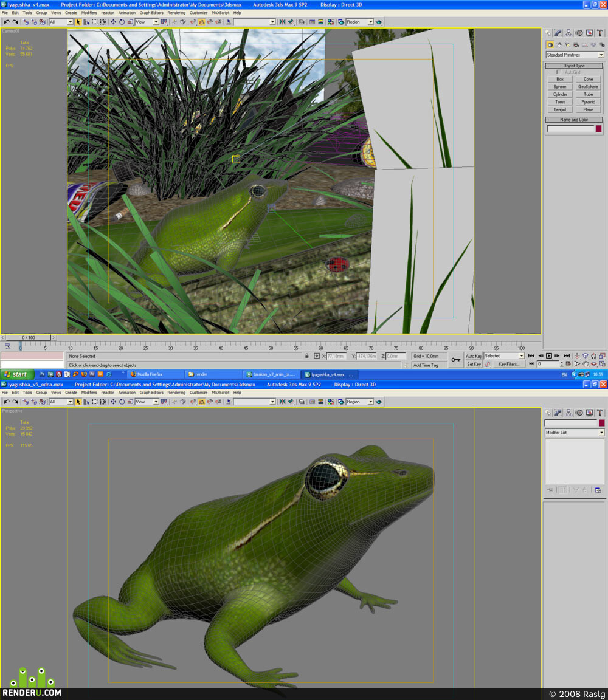
Task: Click the Play Animation button
Action: [x=549, y=356]
